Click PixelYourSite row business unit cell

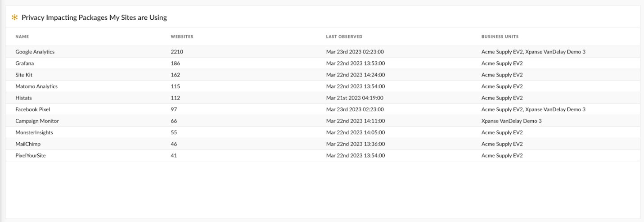502,156
